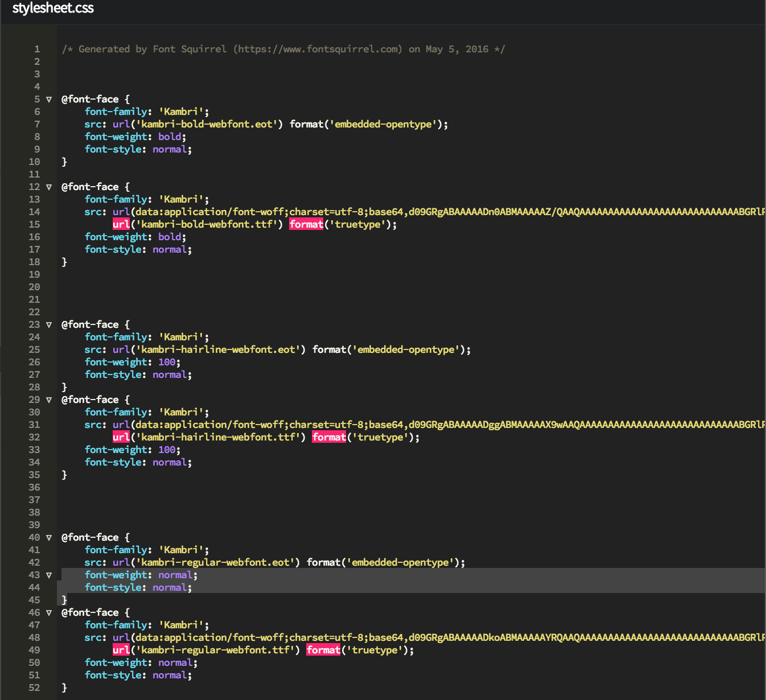Select the highlighted url match on line 49

tap(121, 650)
